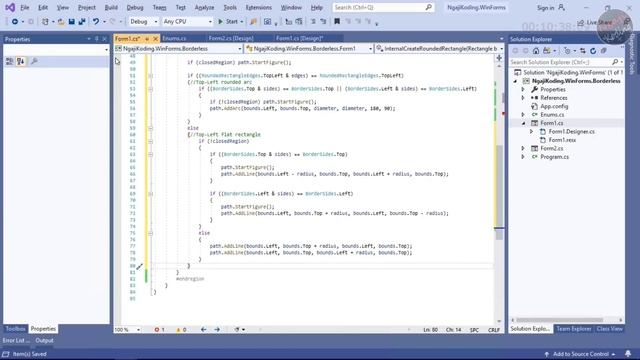Pin the Form1.cs tab
Image resolution: width=640 pixels, height=360 pixels.
pos(147,39)
